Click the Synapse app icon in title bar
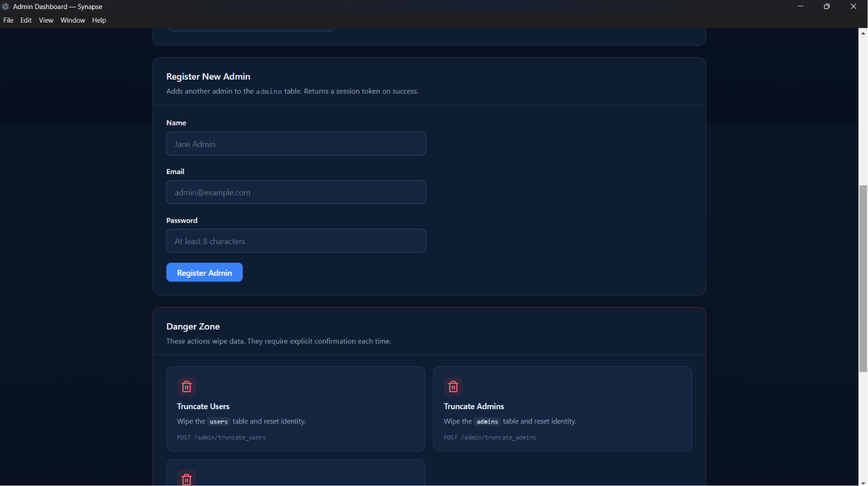The height and width of the screenshot is (486, 868). tap(6, 7)
